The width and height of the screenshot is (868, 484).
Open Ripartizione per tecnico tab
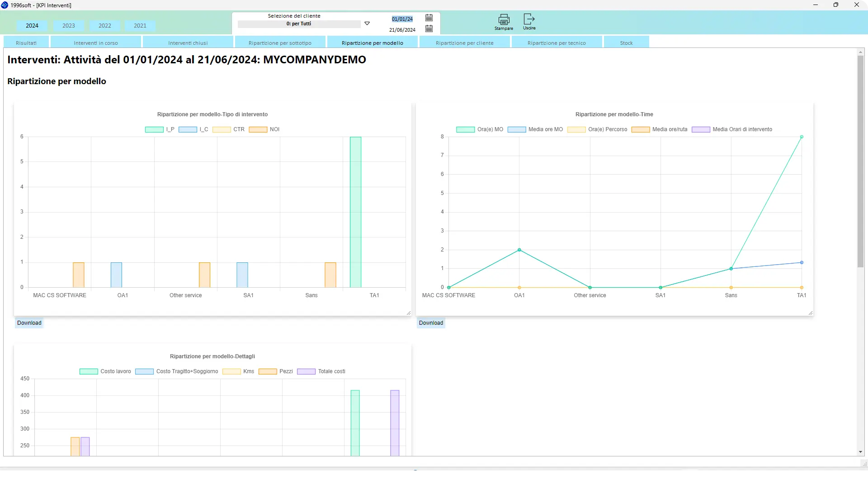pyautogui.click(x=557, y=43)
